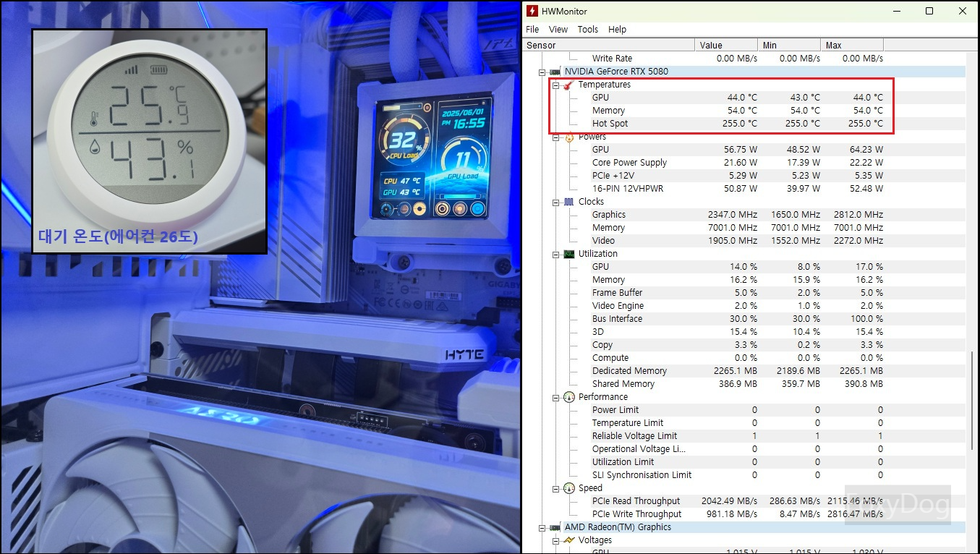Click the 56.75 W GPU power value
Viewport: 980px width, 554px height.
tap(741, 150)
